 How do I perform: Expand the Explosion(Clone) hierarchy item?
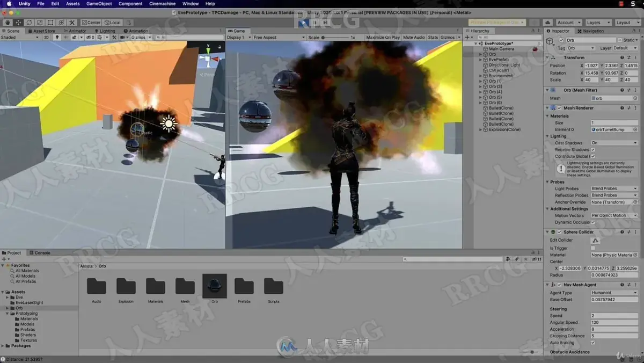click(x=481, y=129)
